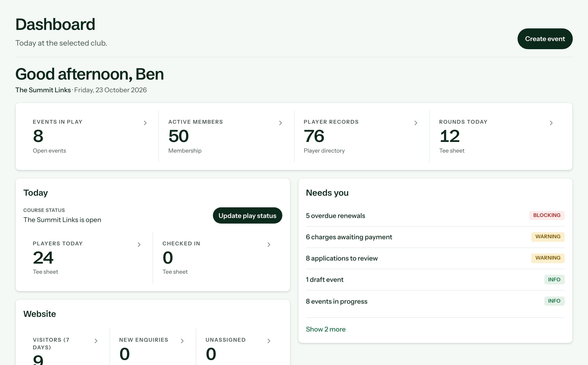
Task: Open 8 events in progress item
Action: click(x=435, y=301)
